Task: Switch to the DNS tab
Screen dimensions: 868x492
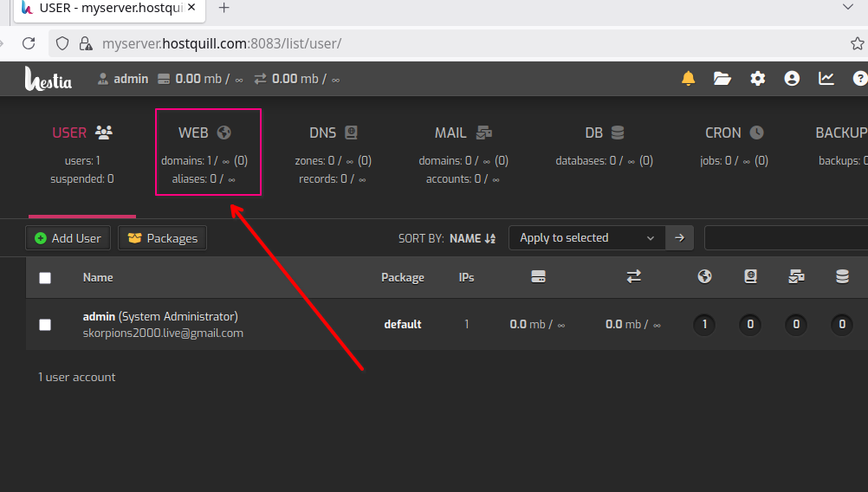Action: click(x=334, y=133)
